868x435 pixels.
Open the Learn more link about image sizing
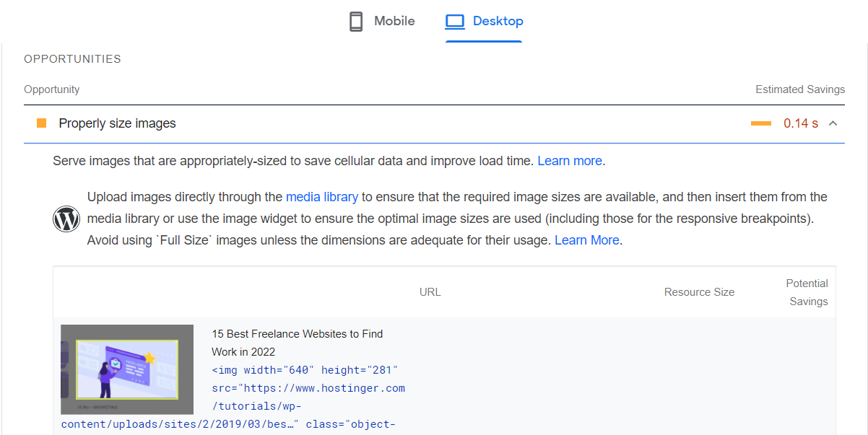coord(570,160)
